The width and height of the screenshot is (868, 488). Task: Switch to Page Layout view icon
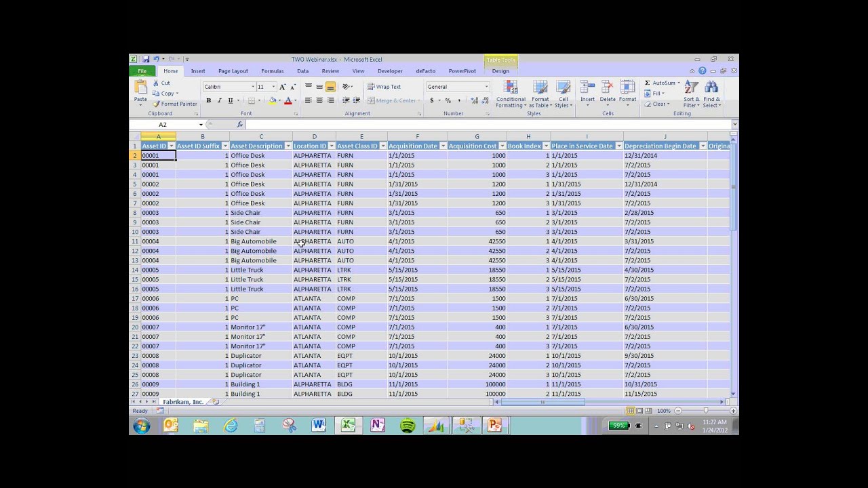[x=639, y=411]
